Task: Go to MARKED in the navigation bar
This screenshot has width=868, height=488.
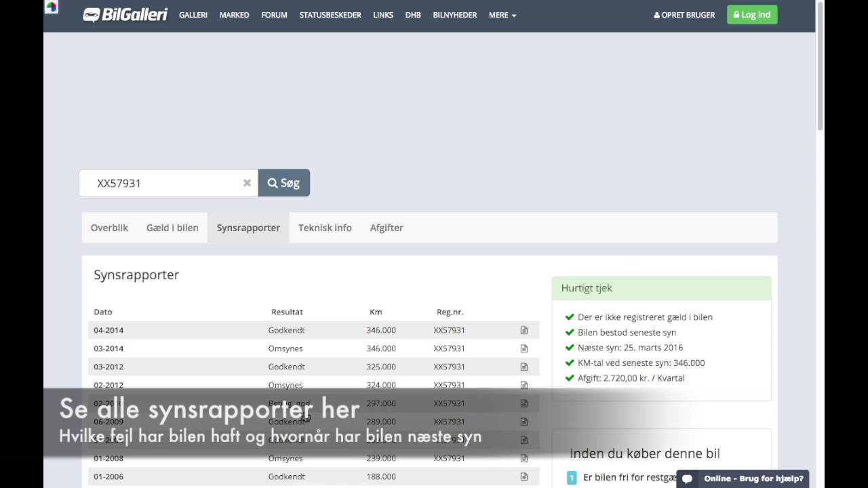Action: pyautogui.click(x=234, y=15)
